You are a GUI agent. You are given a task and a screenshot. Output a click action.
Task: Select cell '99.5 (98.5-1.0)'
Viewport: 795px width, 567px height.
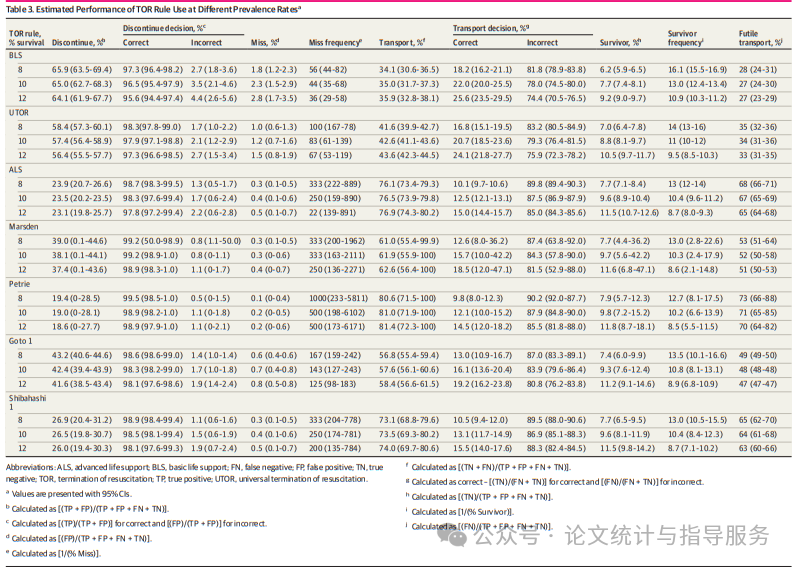coord(150,298)
